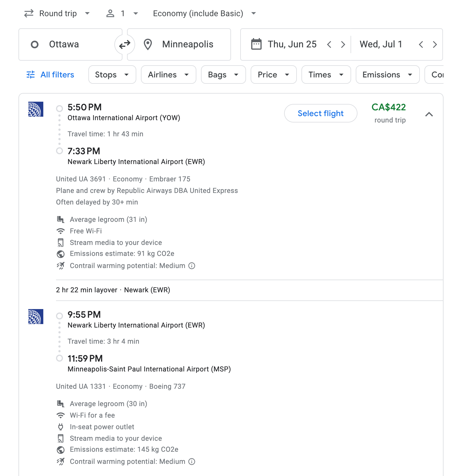Collapse the CA$422 flight details
This screenshot has height=476, width=462.
pos(429,114)
